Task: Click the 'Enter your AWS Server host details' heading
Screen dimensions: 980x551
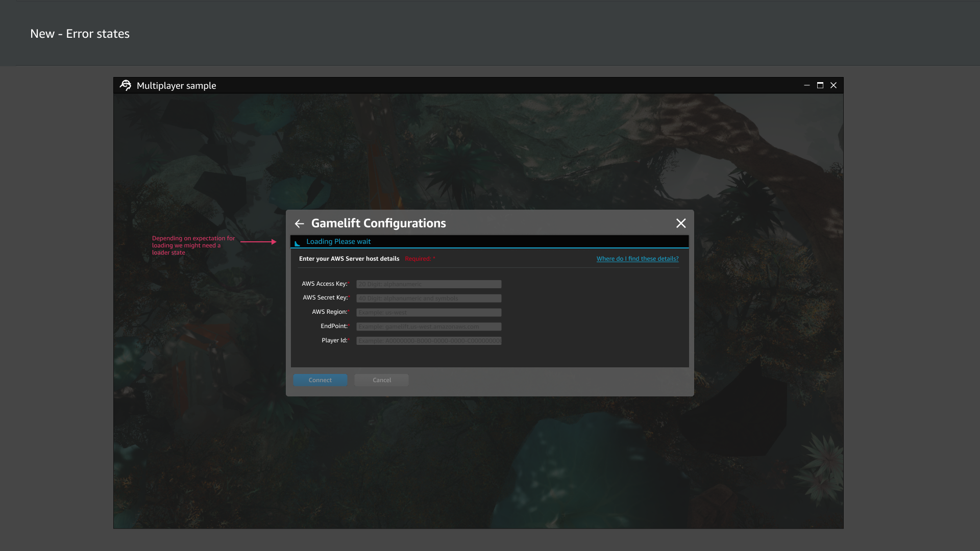Action: pos(349,259)
